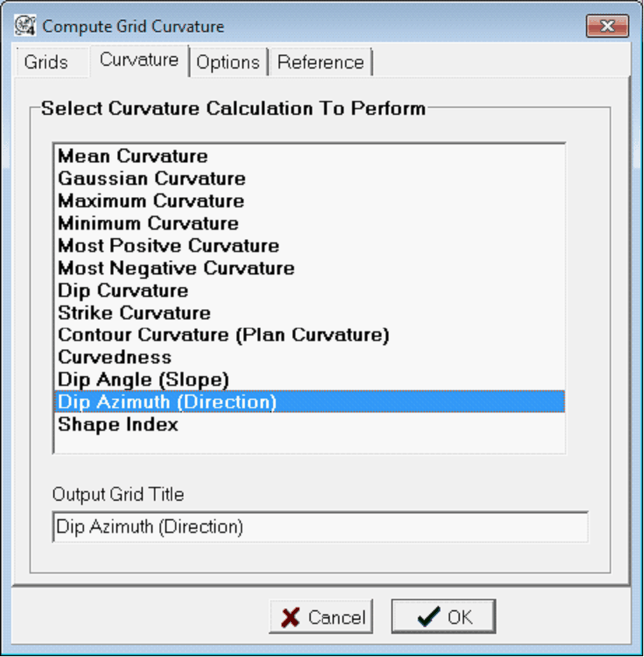The width and height of the screenshot is (644, 657).
Task: Select Most Negative Curvature item
Action: coord(176,268)
